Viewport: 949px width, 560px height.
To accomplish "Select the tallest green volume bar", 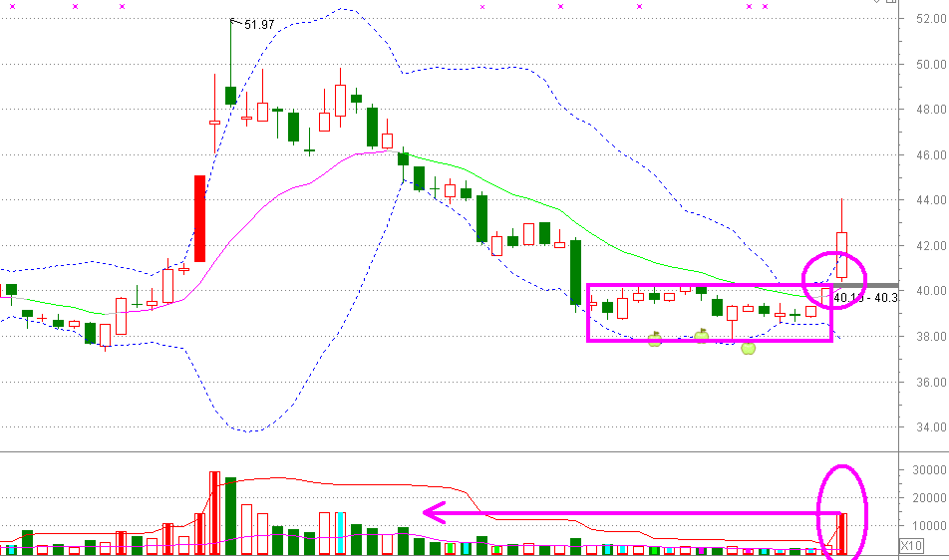I will pos(230,516).
